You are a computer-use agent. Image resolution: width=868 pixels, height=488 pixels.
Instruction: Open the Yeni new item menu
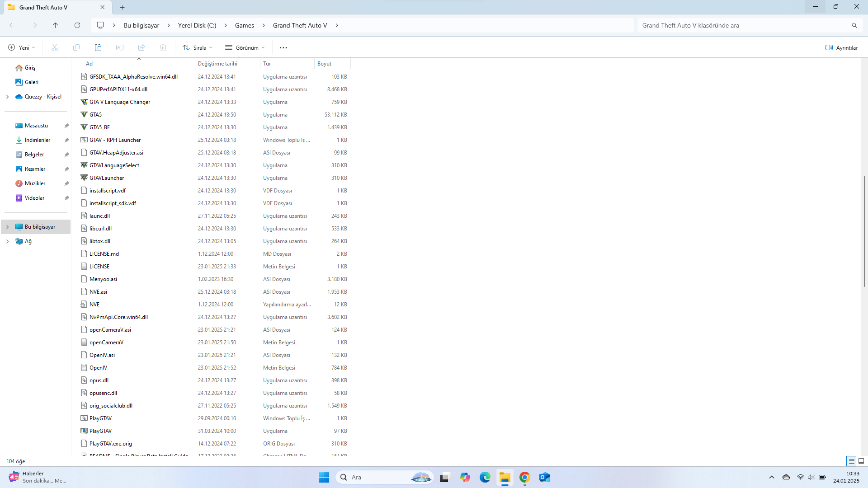click(x=21, y=47)
